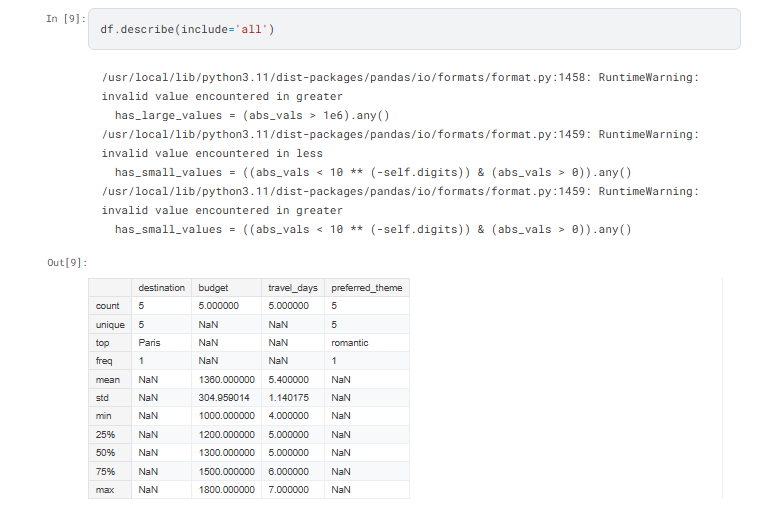Click the df.describe code input cell
The image size is (769, 518).
click(414, 29)
